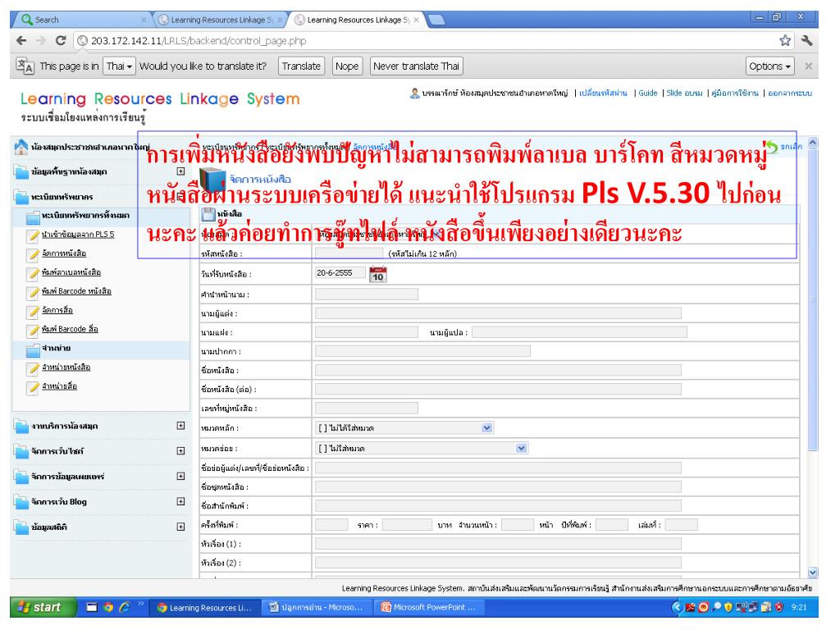Click the green undo arrow ยกเลิก icon
Image resolution: width=840 pixels, height=630 pixels.
coord(771,146)
